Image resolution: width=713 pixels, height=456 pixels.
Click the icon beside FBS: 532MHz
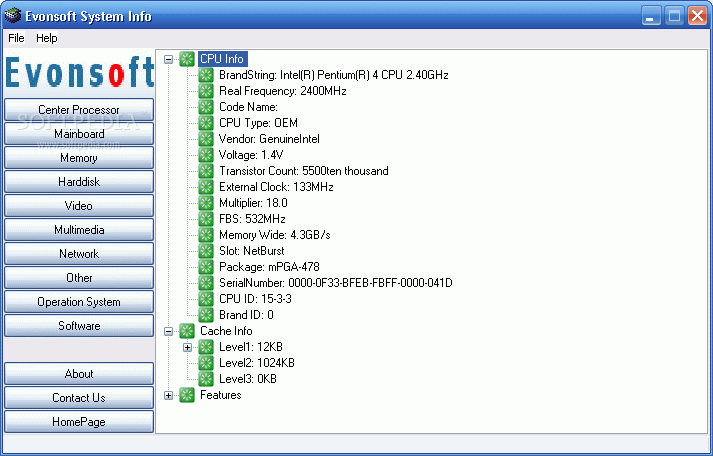click(206, 219)
